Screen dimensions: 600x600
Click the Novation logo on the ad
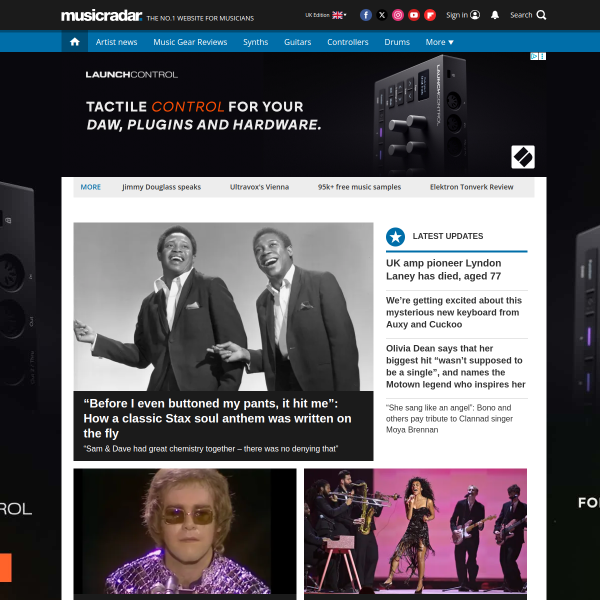click(523, 157)
